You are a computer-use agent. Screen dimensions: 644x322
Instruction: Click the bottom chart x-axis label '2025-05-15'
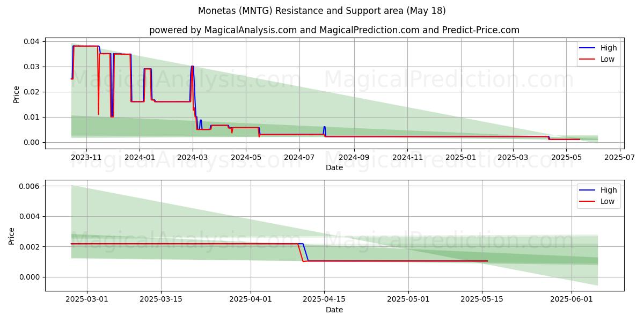click(481, 299)
